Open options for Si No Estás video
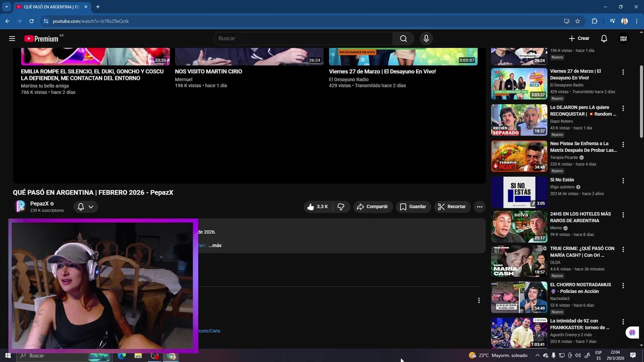Screen dimensions: 644x362 (x=623, y=181)
